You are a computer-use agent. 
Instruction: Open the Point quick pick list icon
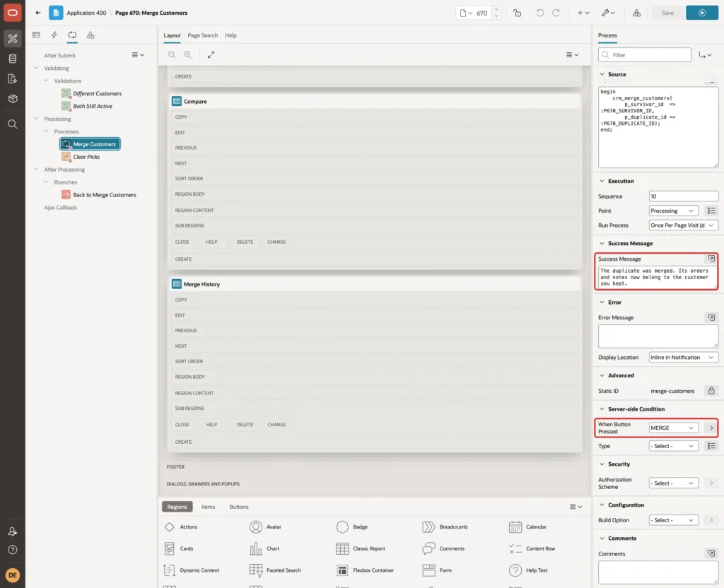coord(711,211)
